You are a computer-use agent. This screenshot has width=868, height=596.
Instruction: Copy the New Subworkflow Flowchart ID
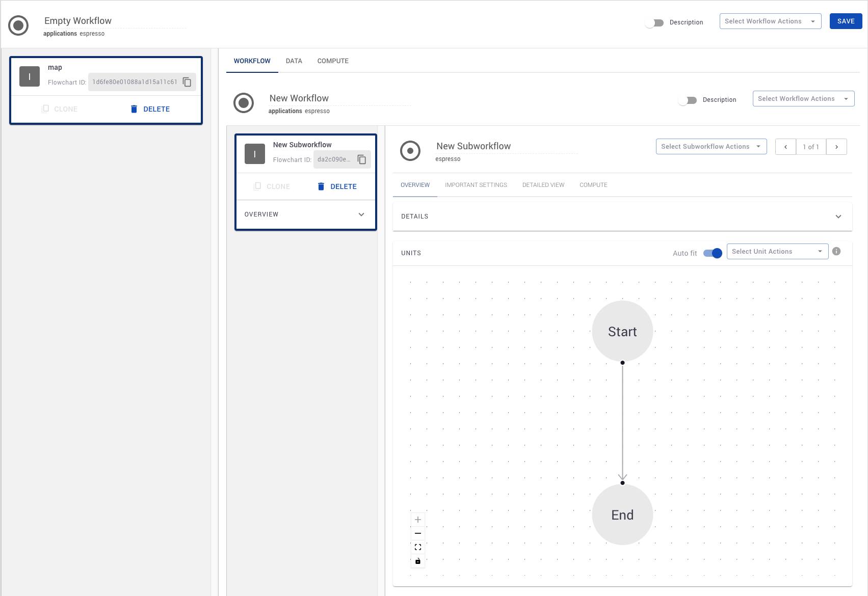362,159
